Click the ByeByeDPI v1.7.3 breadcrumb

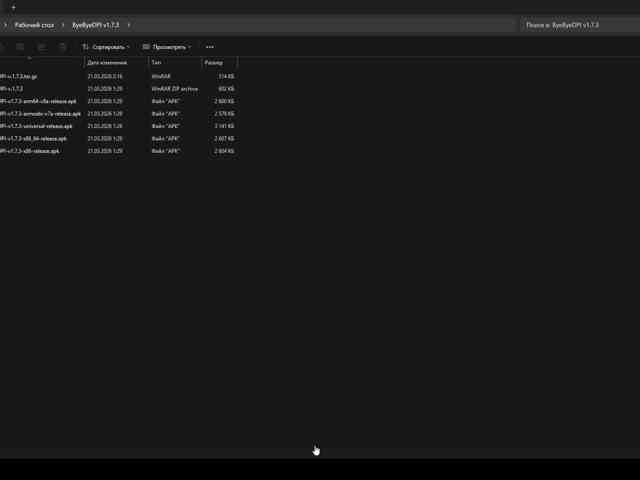[96, 25]
